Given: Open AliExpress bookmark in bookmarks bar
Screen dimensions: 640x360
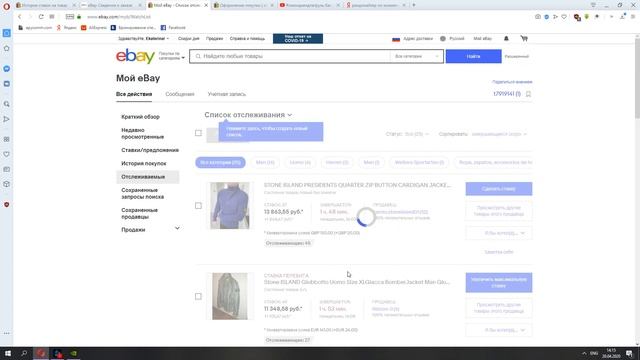Looking at the screenshot, I should click(94, 27).
